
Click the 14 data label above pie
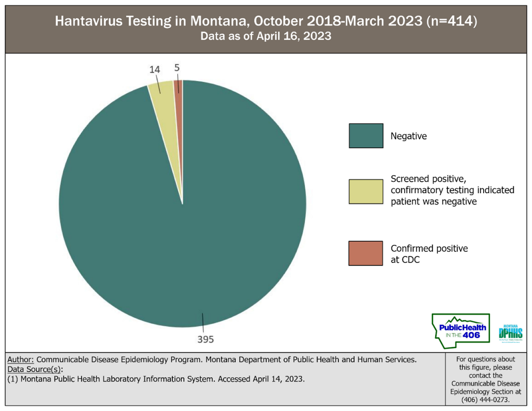[155, 69]
